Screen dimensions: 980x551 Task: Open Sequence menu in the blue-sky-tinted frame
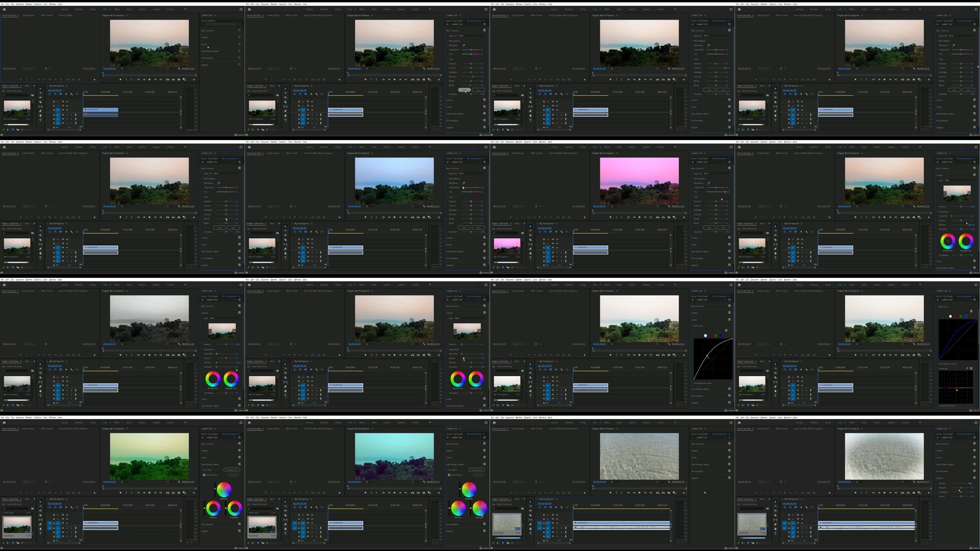click(265, 142)
